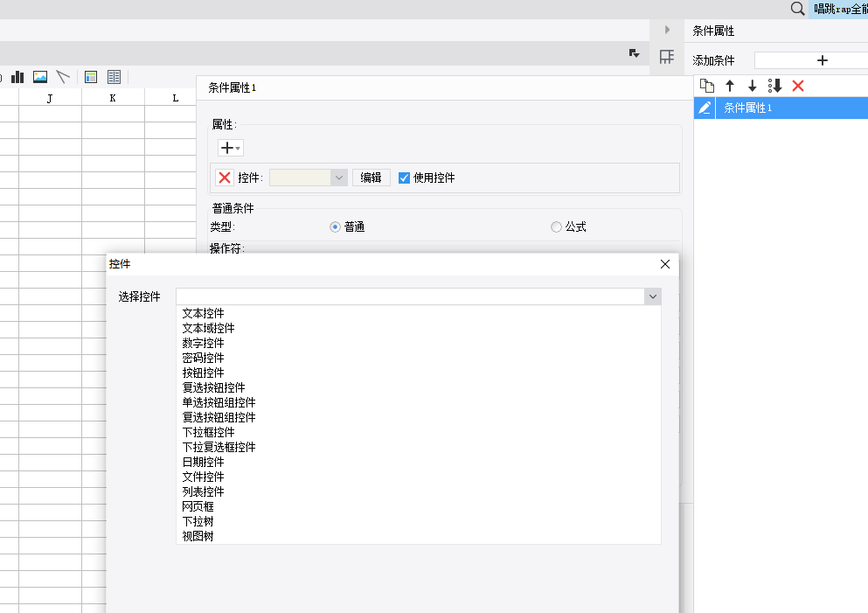Choose 日期控件 from the list
This screenshot has height=613, width=868.
pos(203,462)
